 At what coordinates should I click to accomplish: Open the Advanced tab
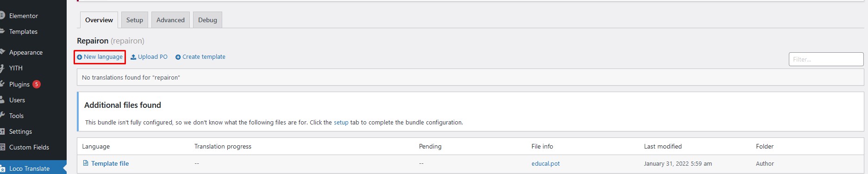click(x=170, y=20)
